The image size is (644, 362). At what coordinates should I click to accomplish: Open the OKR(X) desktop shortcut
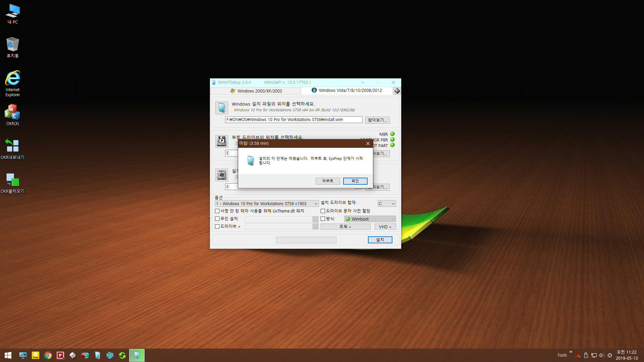tap(12, 115)
